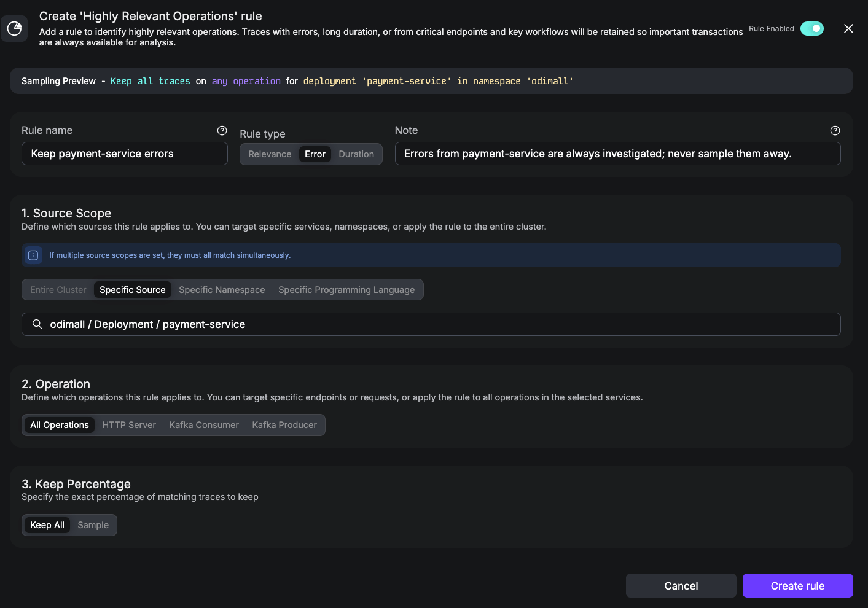Select Sample percentage option

click(93, 525)
